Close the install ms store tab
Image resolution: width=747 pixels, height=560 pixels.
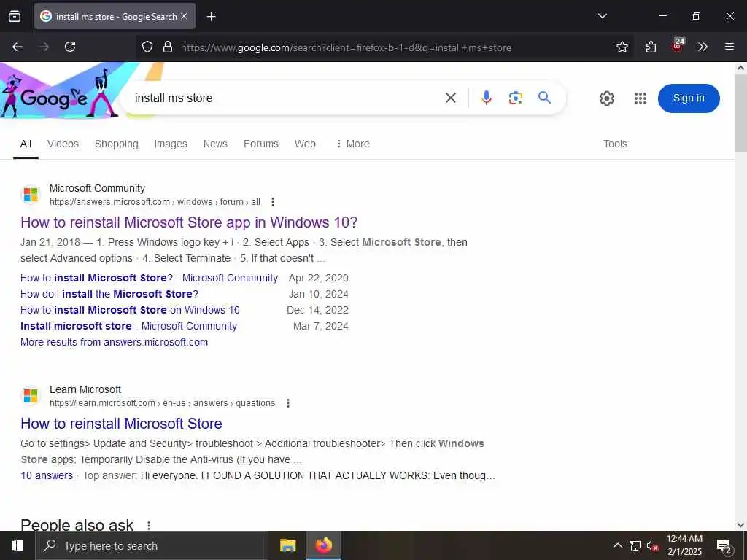coord(184,16)
